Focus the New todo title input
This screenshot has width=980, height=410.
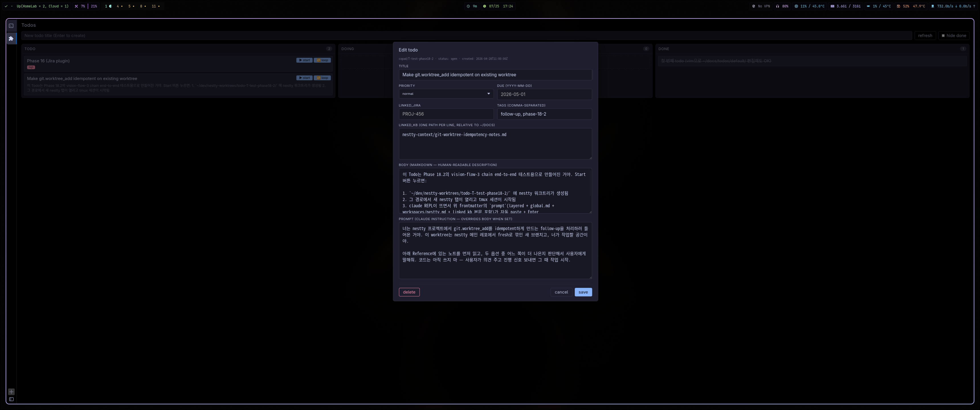(x=466, y=35)
